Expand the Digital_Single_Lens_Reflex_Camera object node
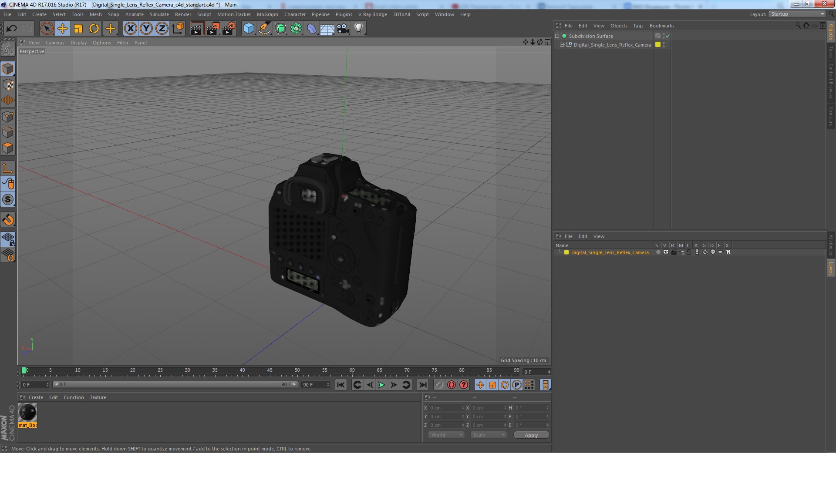The height and width of the screenshot is (504, 836). click(562, 44)
